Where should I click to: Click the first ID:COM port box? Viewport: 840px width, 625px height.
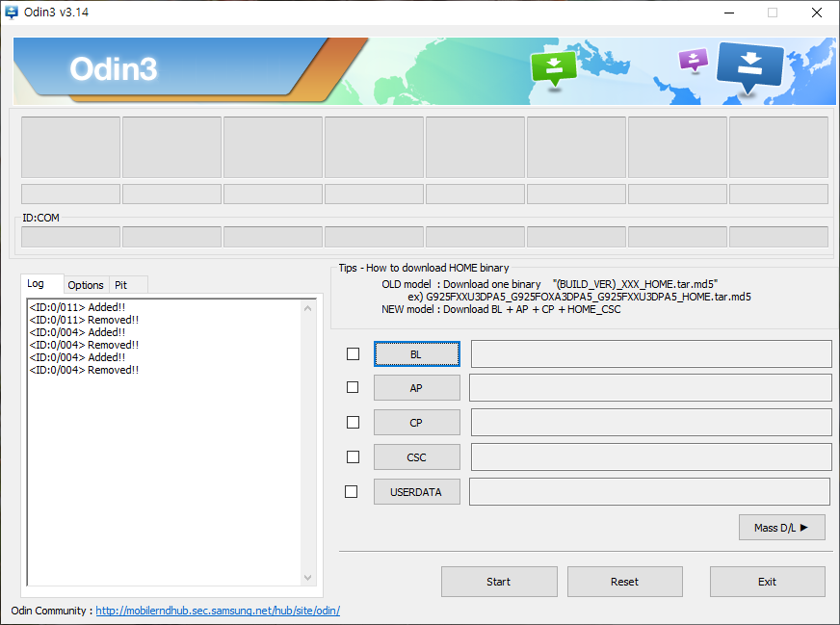(70, 237)
